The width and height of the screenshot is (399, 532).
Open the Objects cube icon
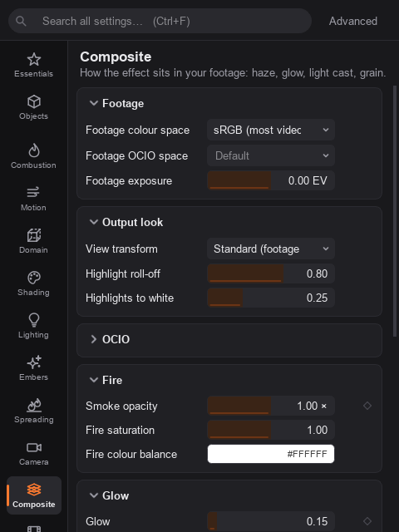[x=34, y=101]
